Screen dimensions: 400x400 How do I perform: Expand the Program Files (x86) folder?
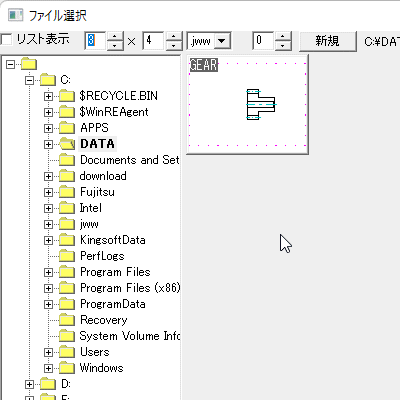coord(48,288)
